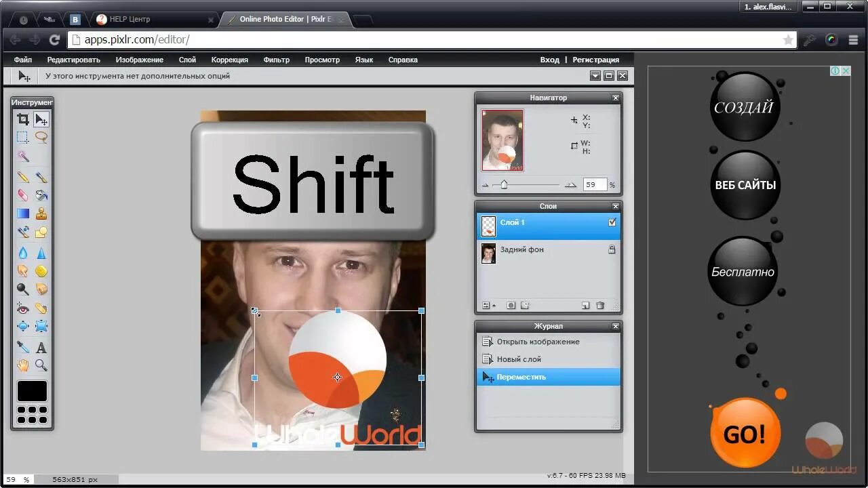Select the Pencil tool
The width and height of the screenshot is (868, 488).
click(x=23, y=177)
